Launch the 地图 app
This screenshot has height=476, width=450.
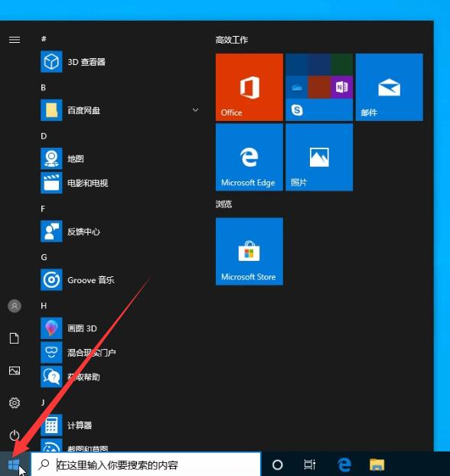click(62, 158)
